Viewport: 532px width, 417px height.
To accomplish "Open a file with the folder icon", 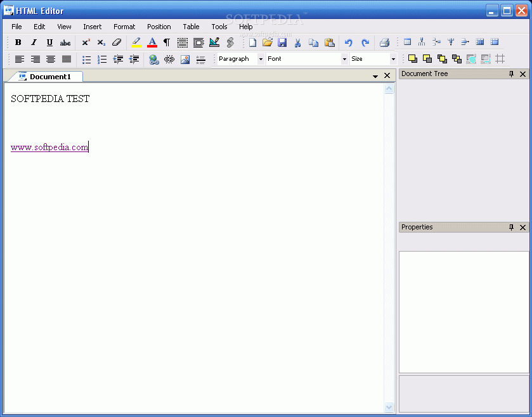I will point(268,42).
